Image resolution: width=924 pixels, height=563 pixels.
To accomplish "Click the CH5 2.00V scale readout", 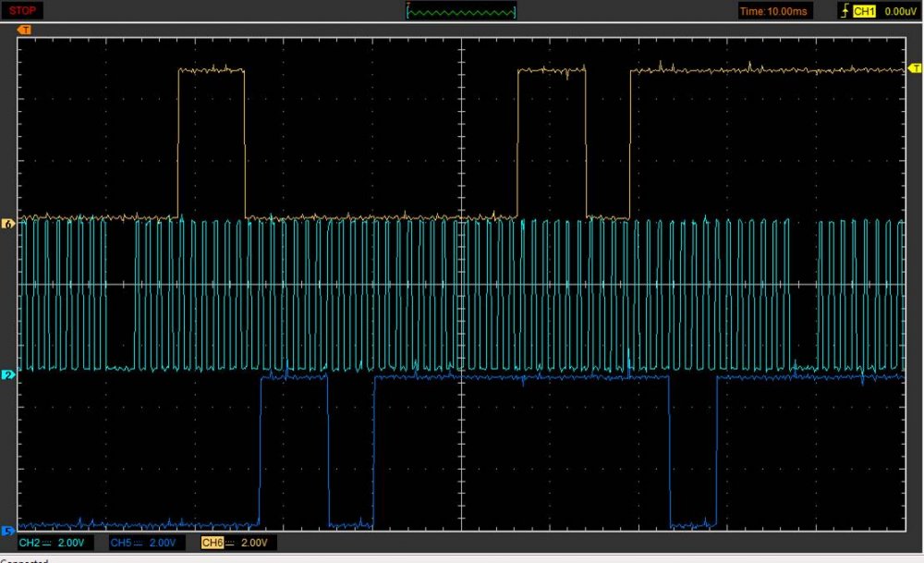I will [x=164, y=543].
